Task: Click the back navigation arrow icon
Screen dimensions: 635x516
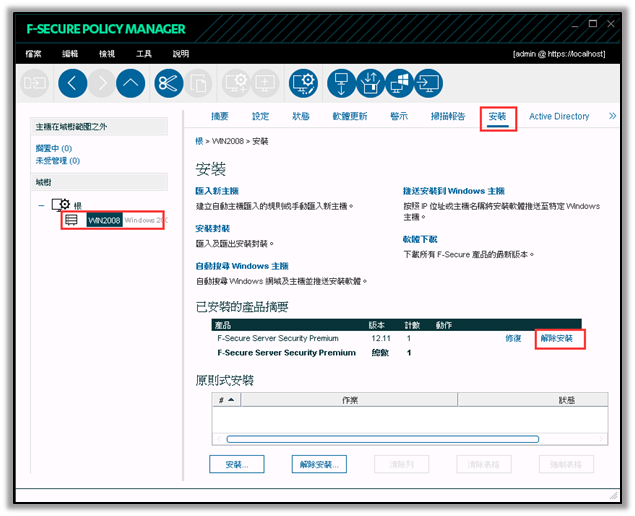Action: coord(72,83)
